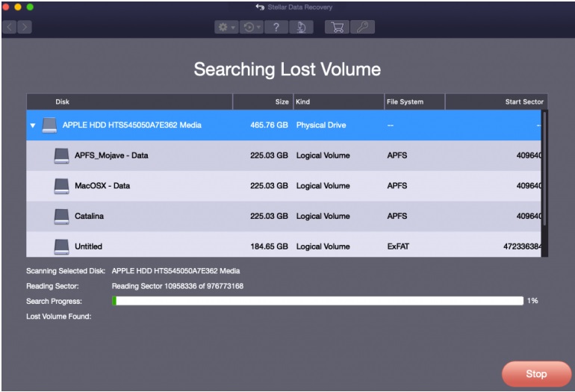Click Logical Volume in MacOSX - Data row

(x=323, y=186)
